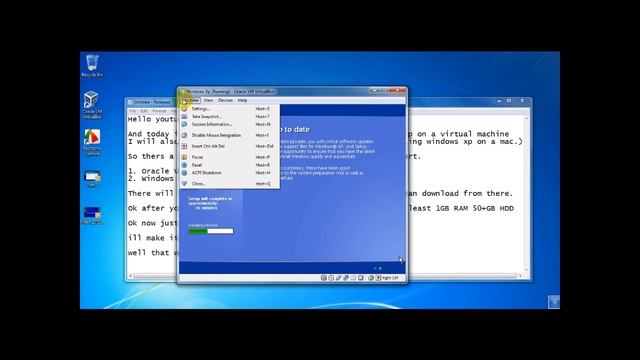Open the Recycle Bin desktop icon
Viewport: 640px width, 360px height.
92,65
